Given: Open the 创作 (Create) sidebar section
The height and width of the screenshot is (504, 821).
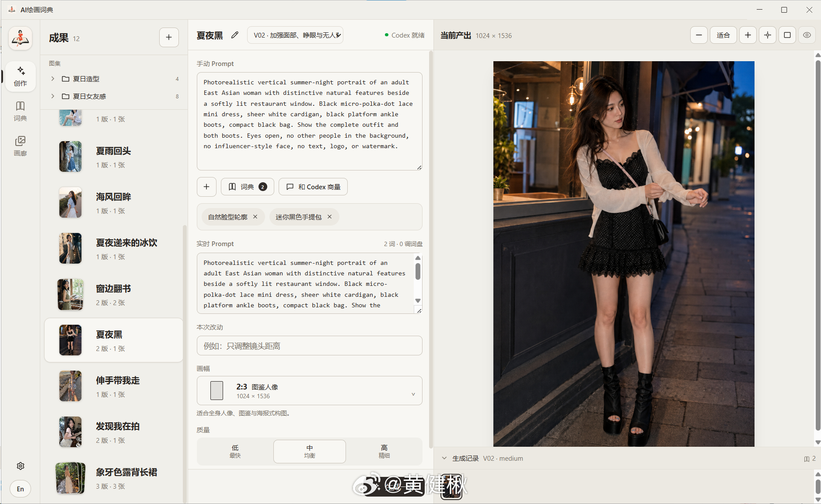Looking at the screenshot, I should tap(21, 76).
